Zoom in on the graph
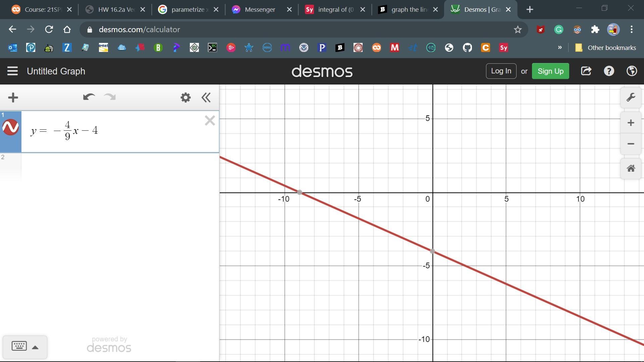This screenshot has height=362, width=644. (x=631, y=123)
